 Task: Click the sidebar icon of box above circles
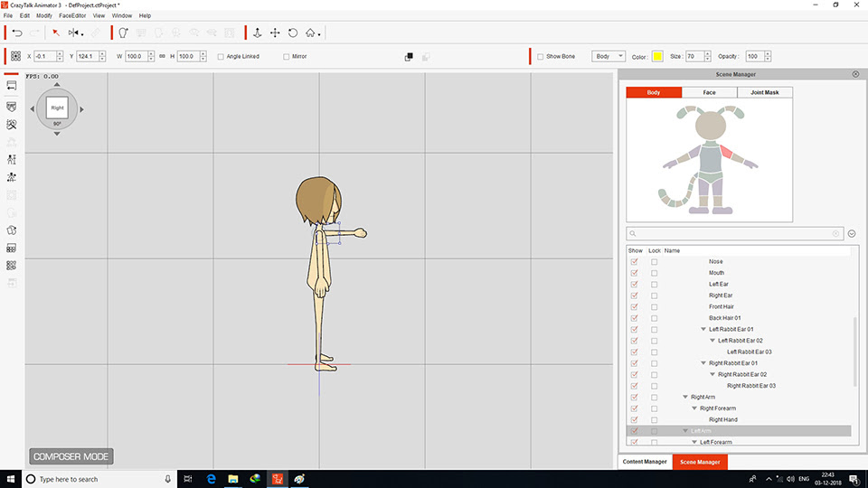[12, 248]
